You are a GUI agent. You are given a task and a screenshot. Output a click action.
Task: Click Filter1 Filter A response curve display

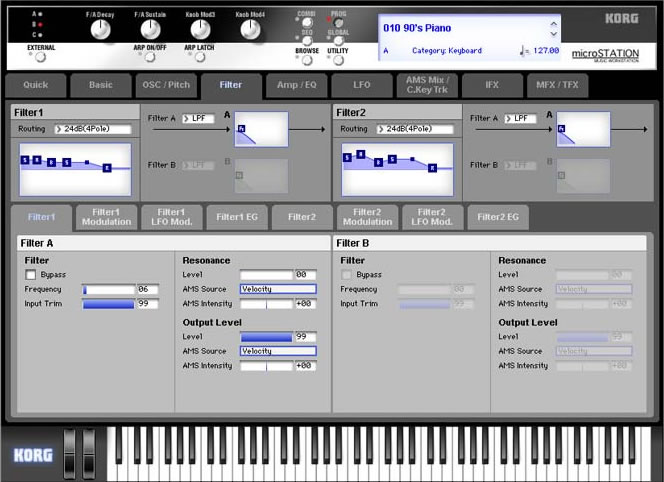tap(261, 129)
